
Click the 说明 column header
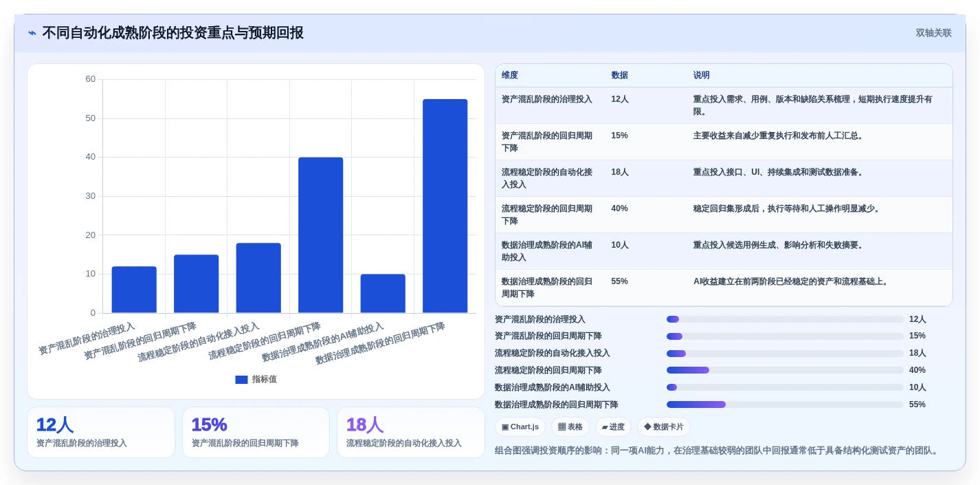(702, 75)
